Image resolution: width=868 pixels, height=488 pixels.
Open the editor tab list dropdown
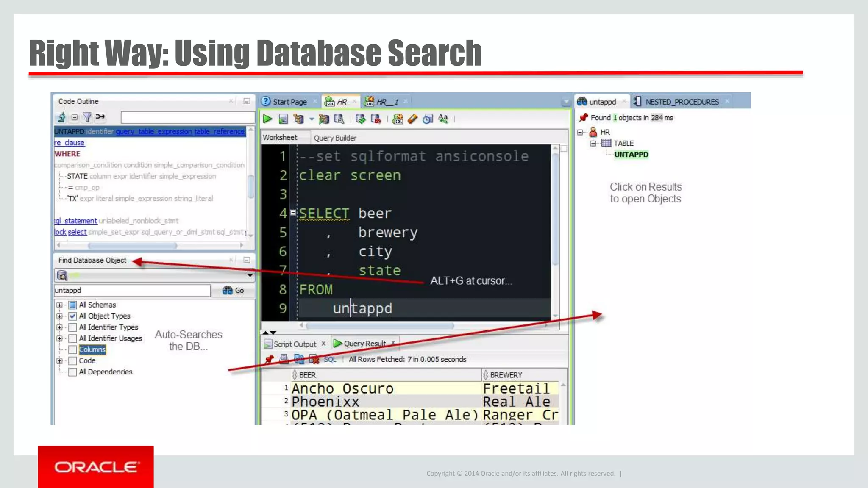tap(566, 102)
